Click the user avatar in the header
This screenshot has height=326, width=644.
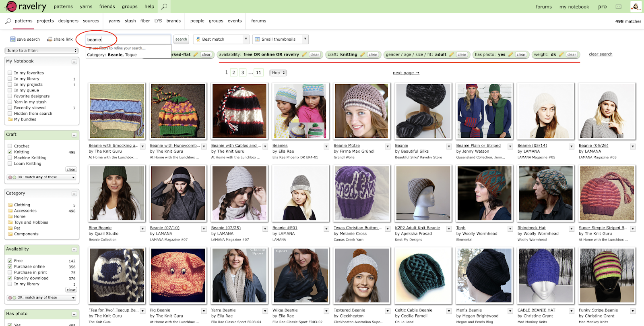[x=636, y=6]
